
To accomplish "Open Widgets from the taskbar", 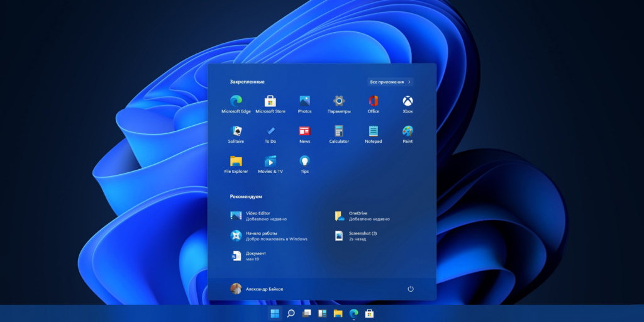I will 322,313.
